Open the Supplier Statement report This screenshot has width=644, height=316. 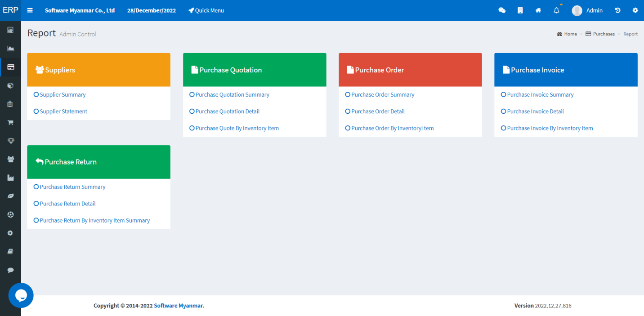pyautogui.click(x=60, y=111)
